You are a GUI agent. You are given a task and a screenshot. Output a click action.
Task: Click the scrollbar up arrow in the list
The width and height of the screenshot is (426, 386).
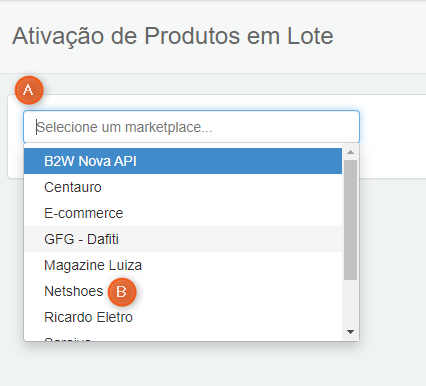point(350,152)
